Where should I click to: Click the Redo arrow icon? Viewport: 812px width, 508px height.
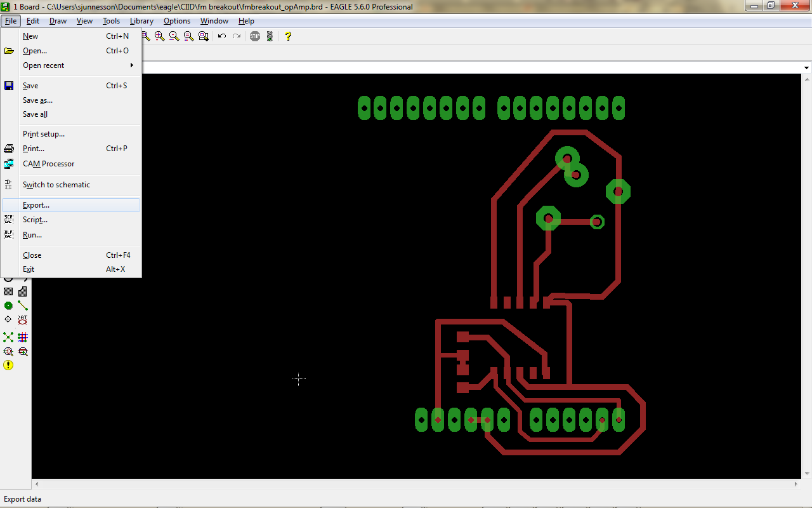click(x=237, y=36)
